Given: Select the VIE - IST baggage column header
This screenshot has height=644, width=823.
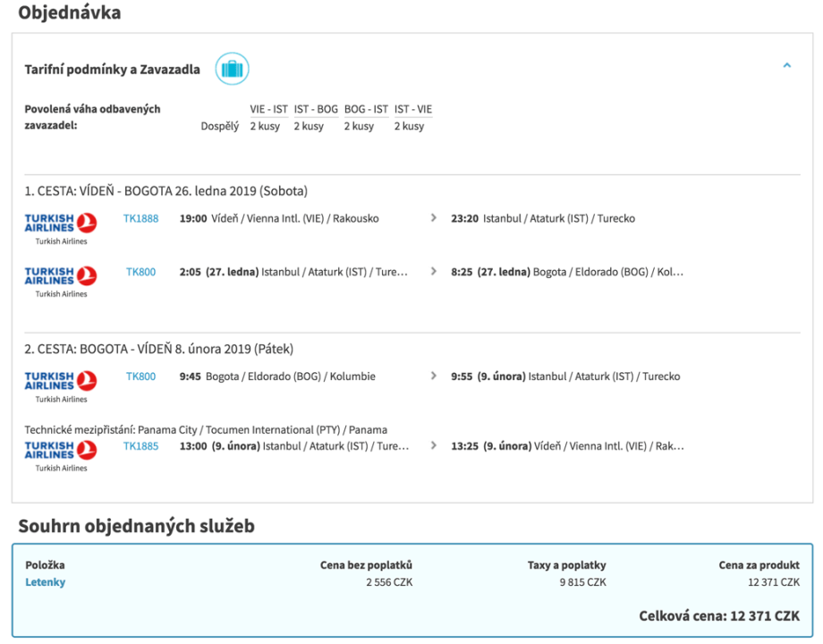Looking at the screenshot, I should click(268, 109).
